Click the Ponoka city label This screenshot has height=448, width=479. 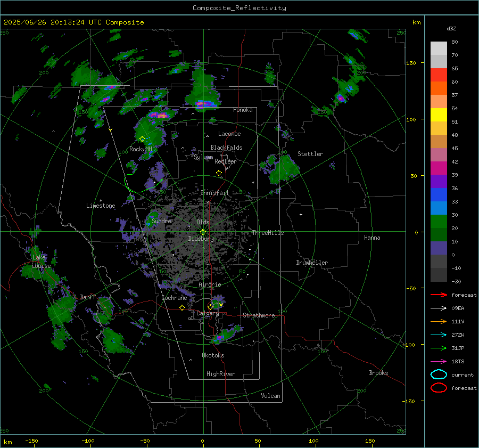click(243, 110)
